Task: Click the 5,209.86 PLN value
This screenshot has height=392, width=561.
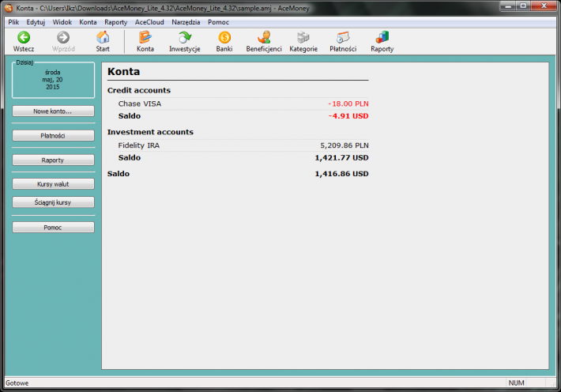Action: pyautogui.click(x=345, y=145)
